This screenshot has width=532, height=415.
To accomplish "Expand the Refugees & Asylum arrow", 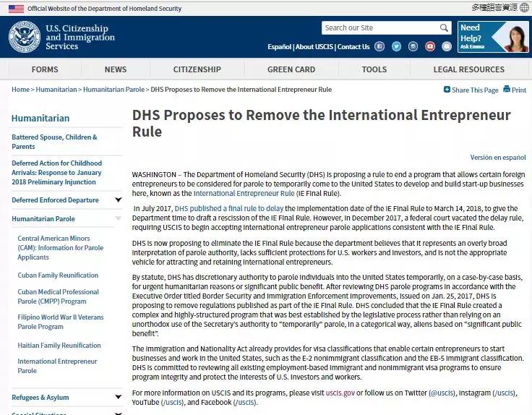I will pos(118,397).
